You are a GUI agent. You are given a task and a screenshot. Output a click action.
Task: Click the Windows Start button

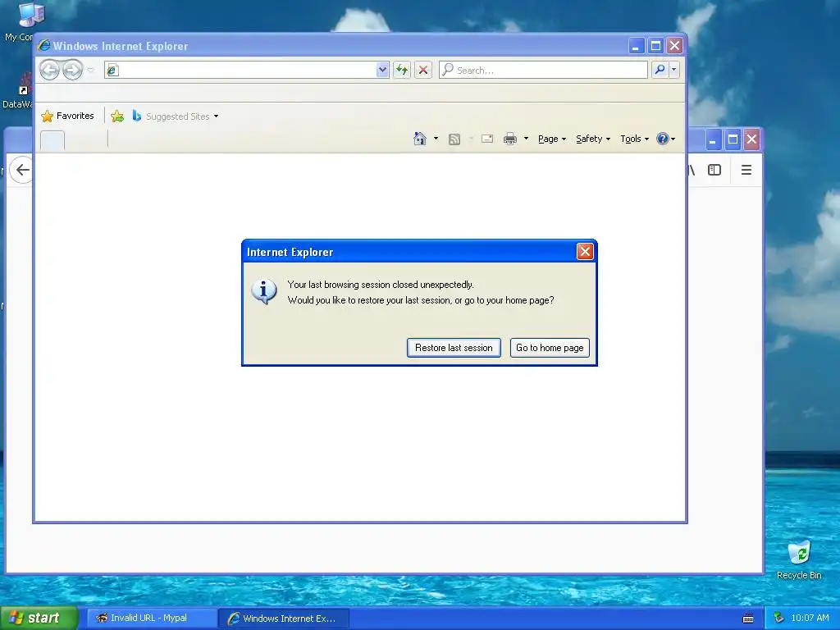pos(39,618)
